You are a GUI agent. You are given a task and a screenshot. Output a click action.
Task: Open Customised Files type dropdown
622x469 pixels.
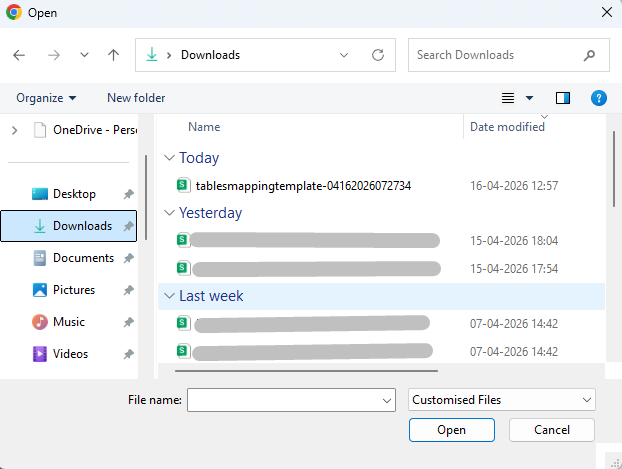[501, 400]
